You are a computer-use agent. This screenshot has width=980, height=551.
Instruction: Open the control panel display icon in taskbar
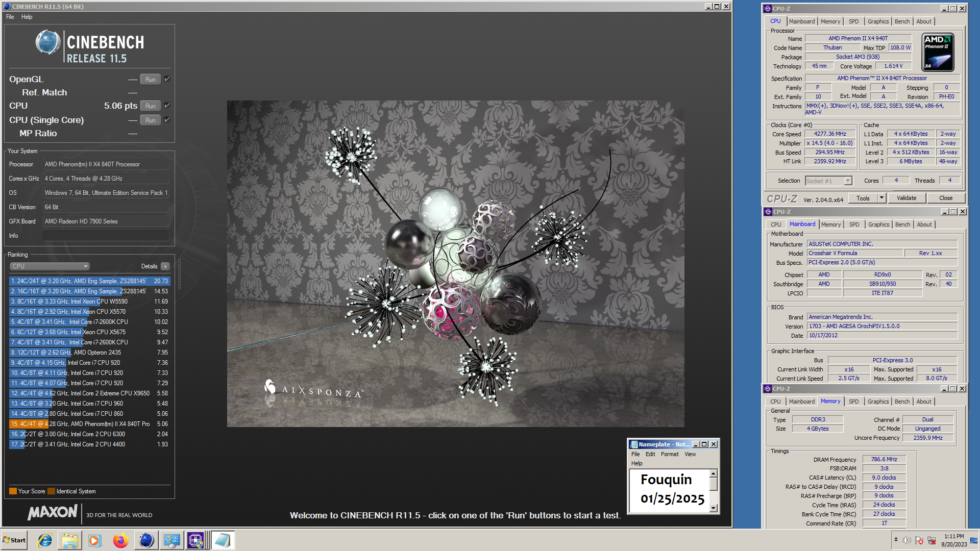click(171, 540)
